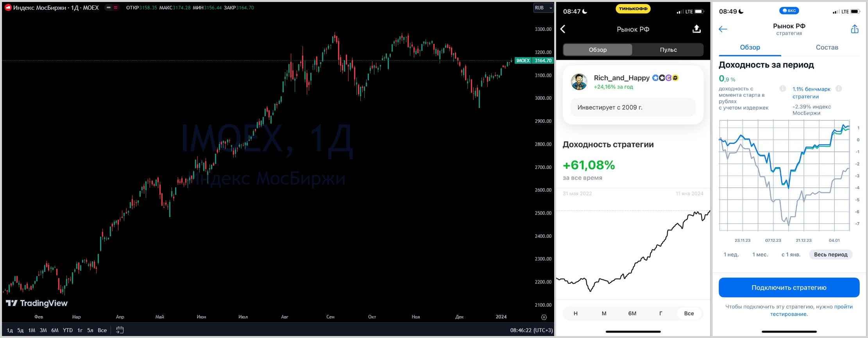Open TradingView chart settings gear icon
Screen dimensions: 868x338
point(544,317)
